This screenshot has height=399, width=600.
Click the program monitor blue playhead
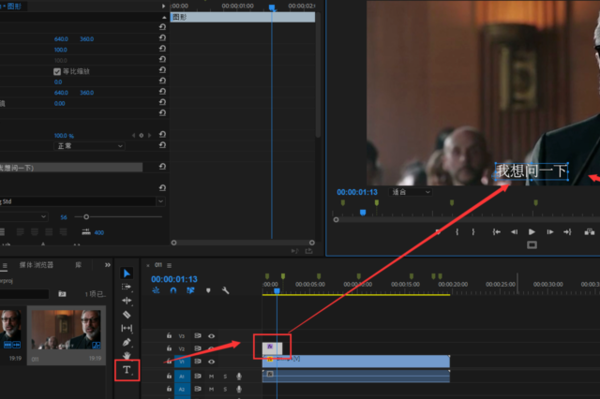pos(363,212)
